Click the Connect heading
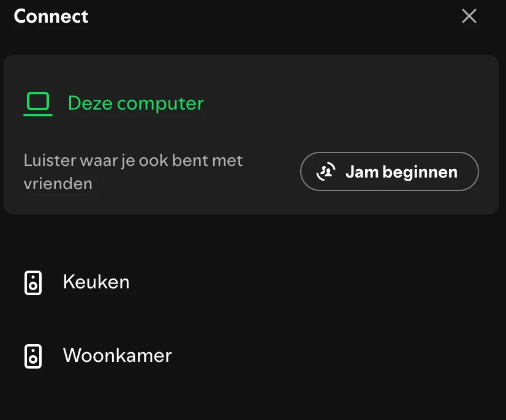The image size is (506, 420). pyautogui.click(x=51, y=16)
